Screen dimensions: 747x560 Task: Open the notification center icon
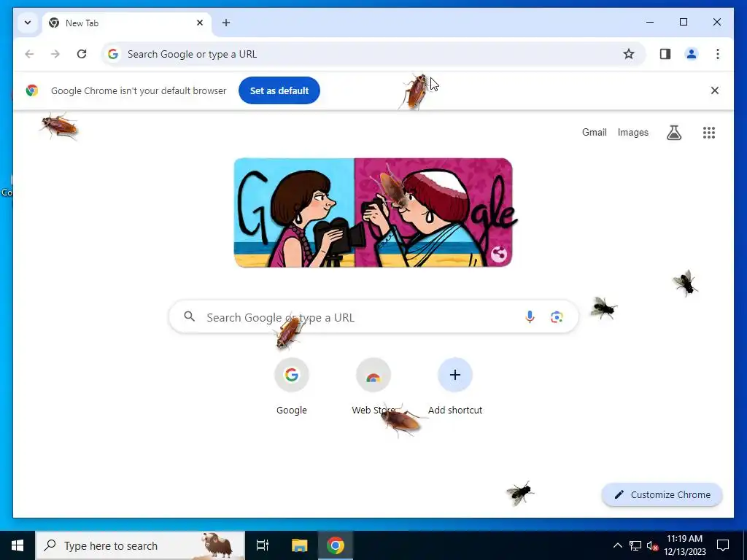coord(723,545)
